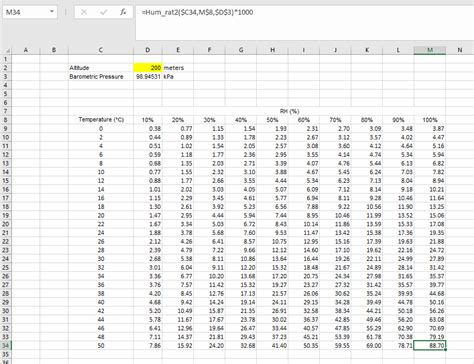Open the Insert Function fx dialog
The image size is (474, 364).
coord(123,12)
